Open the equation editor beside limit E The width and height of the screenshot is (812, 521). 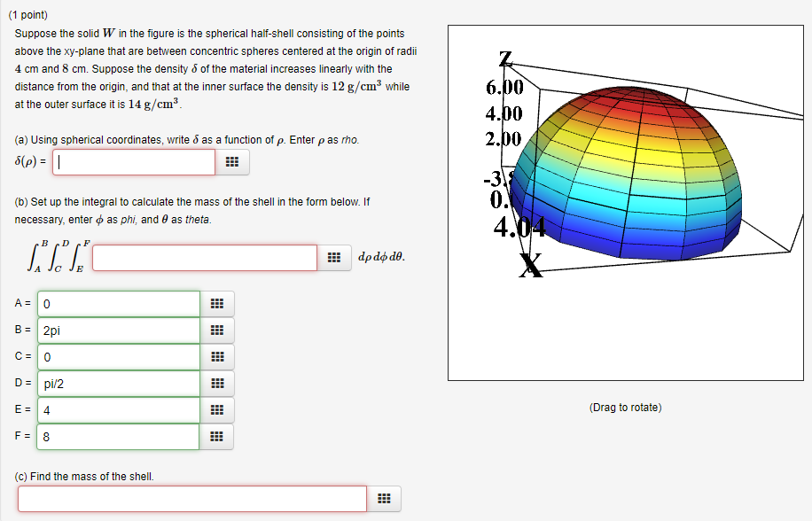click(217, 410)
